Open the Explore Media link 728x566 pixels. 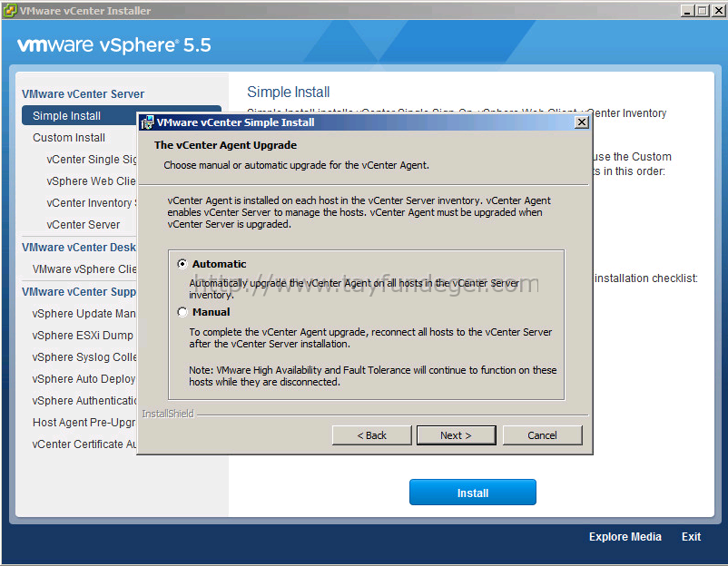(x=625, y=536)
